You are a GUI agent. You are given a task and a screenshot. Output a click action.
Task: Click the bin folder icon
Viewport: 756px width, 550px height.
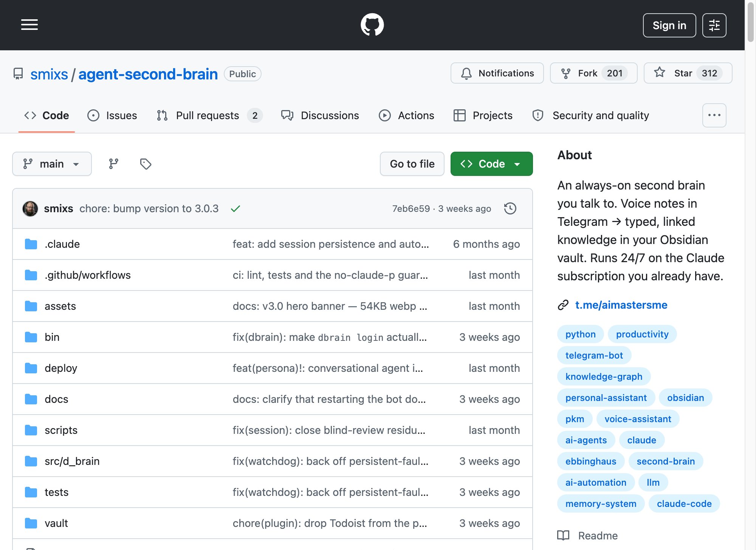point(31,337)
